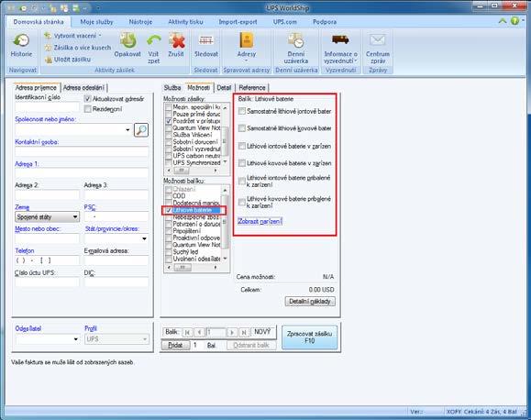
Task: Click the PSČ postal code field
Action: [x=116, y=216]
